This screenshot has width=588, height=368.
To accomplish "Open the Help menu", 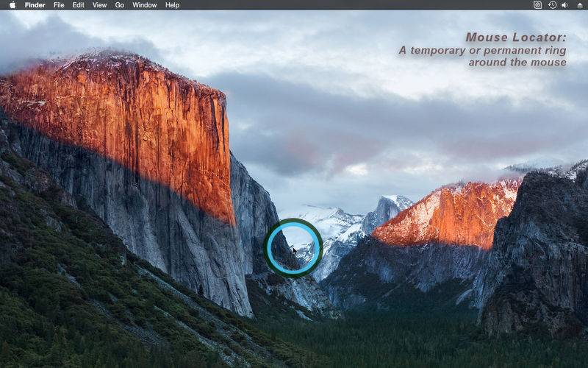I will (173, 5).
